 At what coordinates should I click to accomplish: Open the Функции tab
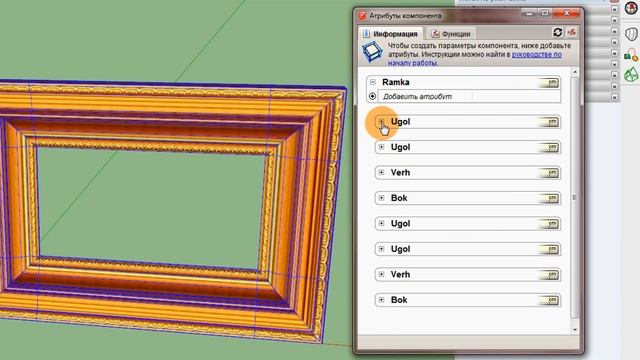pos(451,34)
